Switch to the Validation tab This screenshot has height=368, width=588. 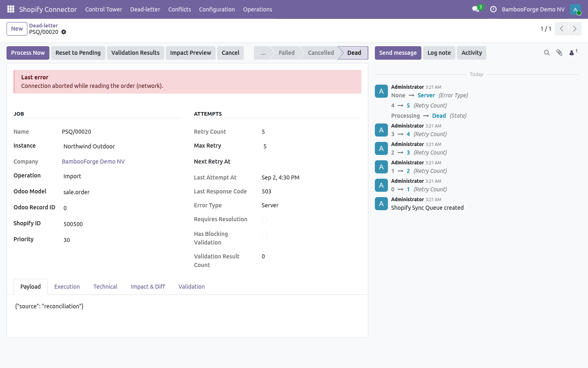coord(192,287)
